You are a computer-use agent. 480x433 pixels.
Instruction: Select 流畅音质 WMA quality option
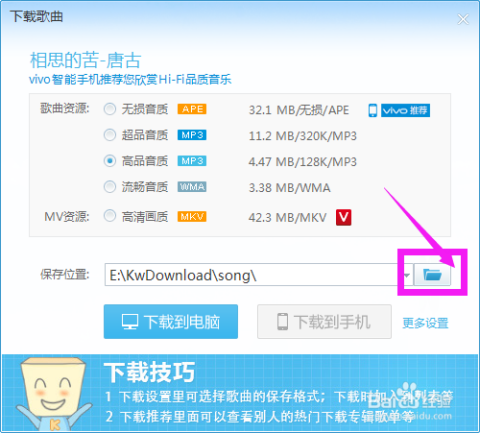[x=110, y=187]
